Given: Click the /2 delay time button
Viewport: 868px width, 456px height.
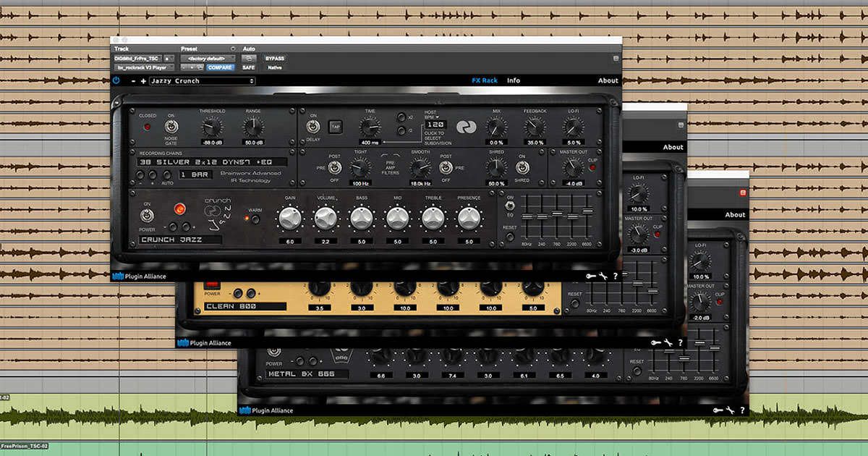Looking at the screenshot, I should pos(401,131).
